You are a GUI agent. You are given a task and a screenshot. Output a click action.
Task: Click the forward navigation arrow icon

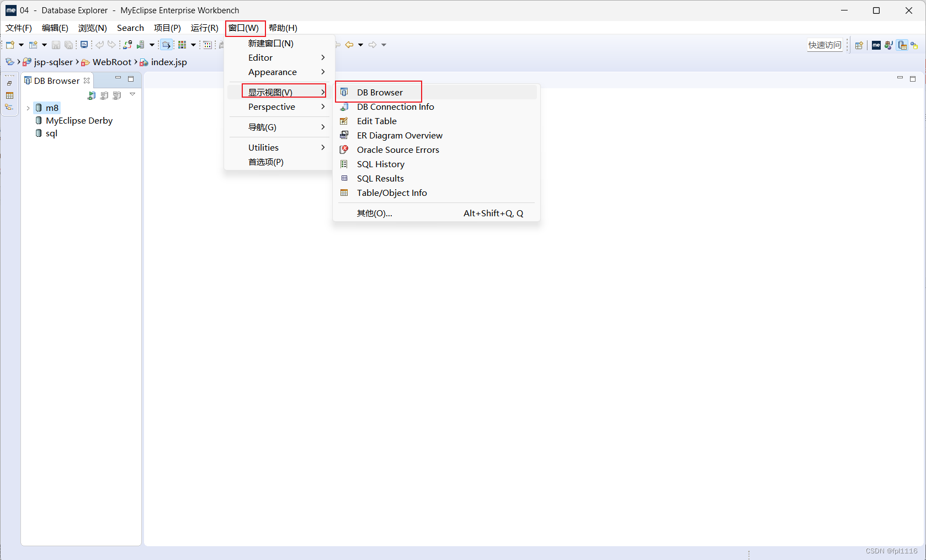click(x=372, y=45)
